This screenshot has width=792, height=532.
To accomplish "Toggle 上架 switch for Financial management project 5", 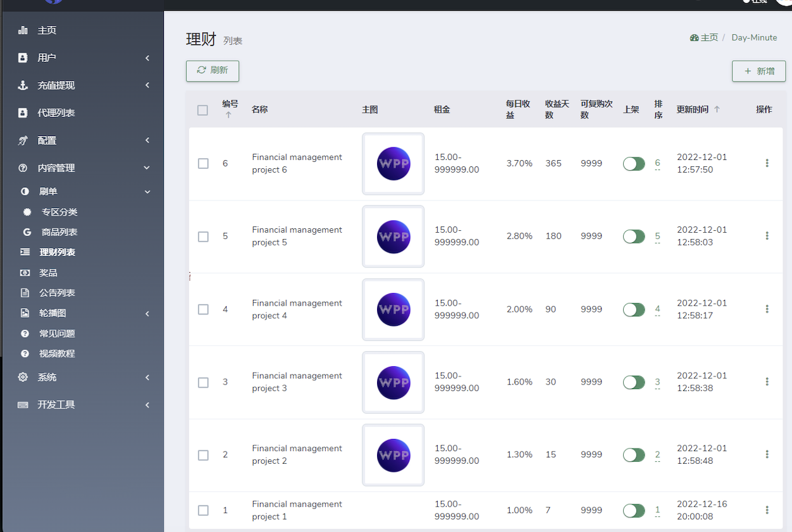I will [634, 237].
